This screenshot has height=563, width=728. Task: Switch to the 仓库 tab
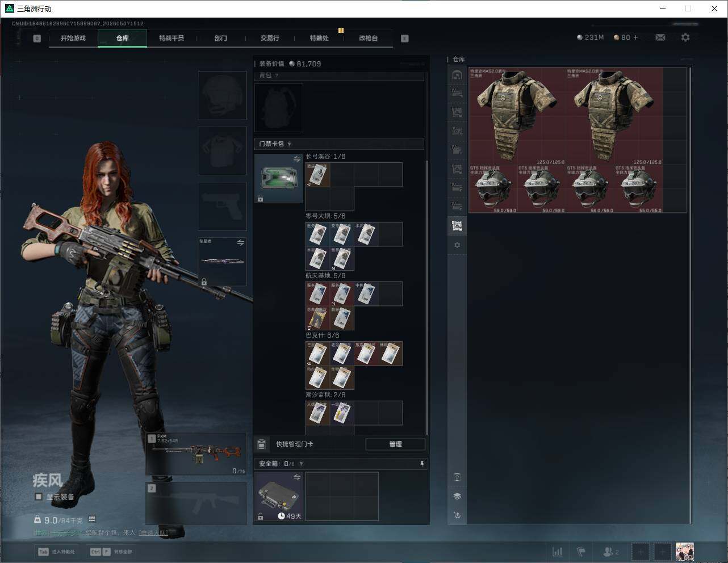click(123, 38)
